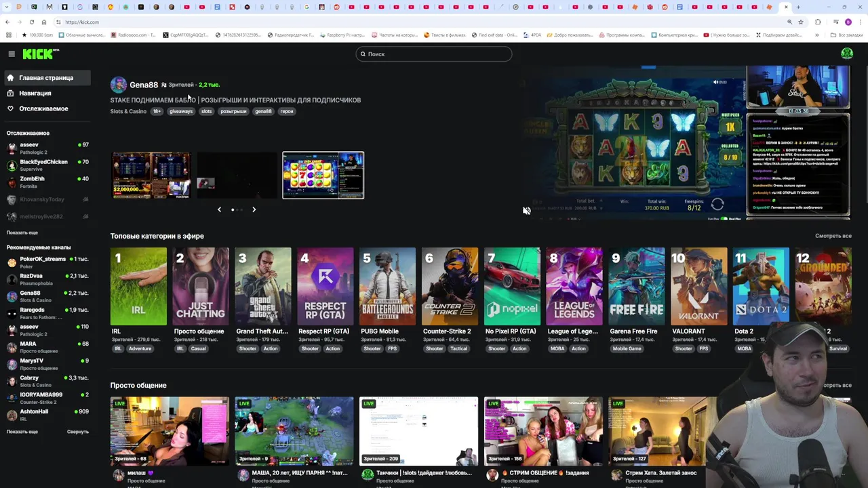Open the Танчики live stream thumbnail
Image resolution: width=868 pixels, height=488 pixels.
[x=418, y=431]
